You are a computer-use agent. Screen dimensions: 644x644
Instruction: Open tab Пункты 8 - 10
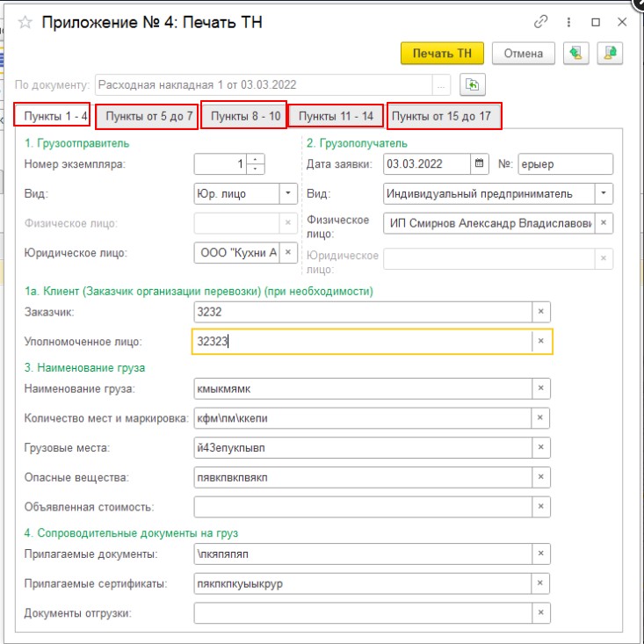(244, 115)
